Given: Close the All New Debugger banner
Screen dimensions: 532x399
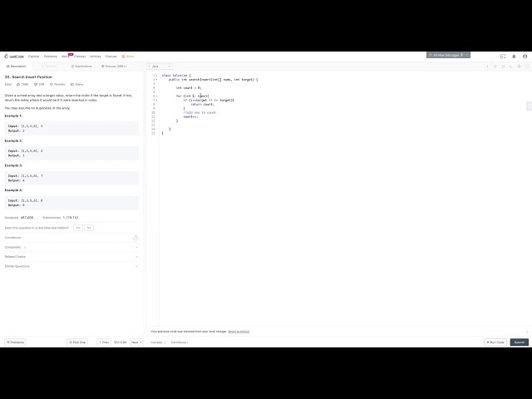Looking at the screenshot, I should (466, 55).
